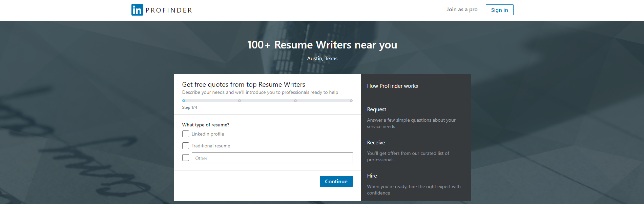Check the Other resume type checkbox
The width and height of the screenshot is (644, 204).
point(186,158)
